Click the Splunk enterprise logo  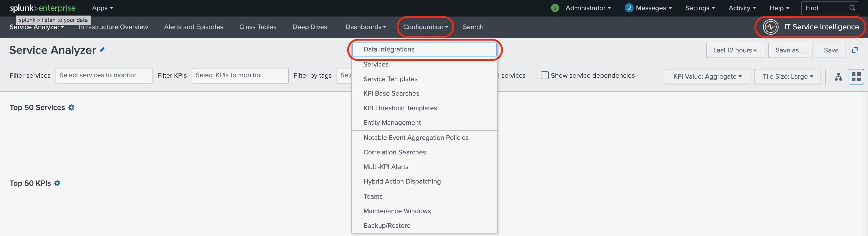click(x=43, y=8)
